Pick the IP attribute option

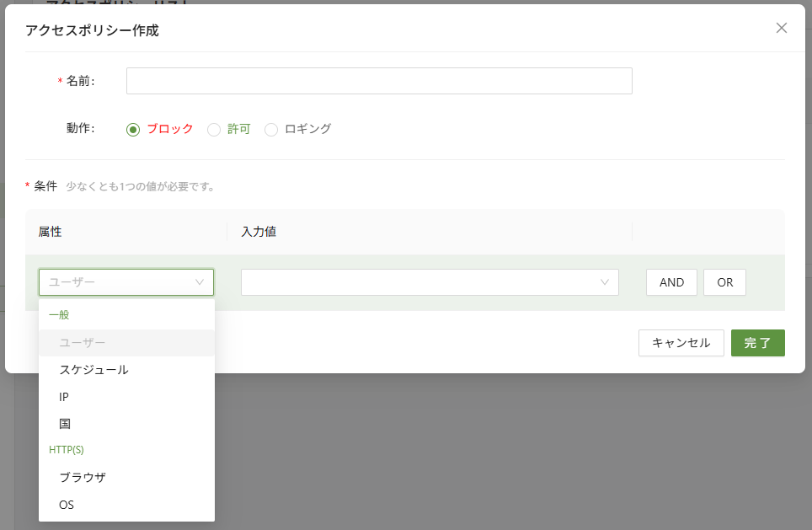[x=65, y=397]
